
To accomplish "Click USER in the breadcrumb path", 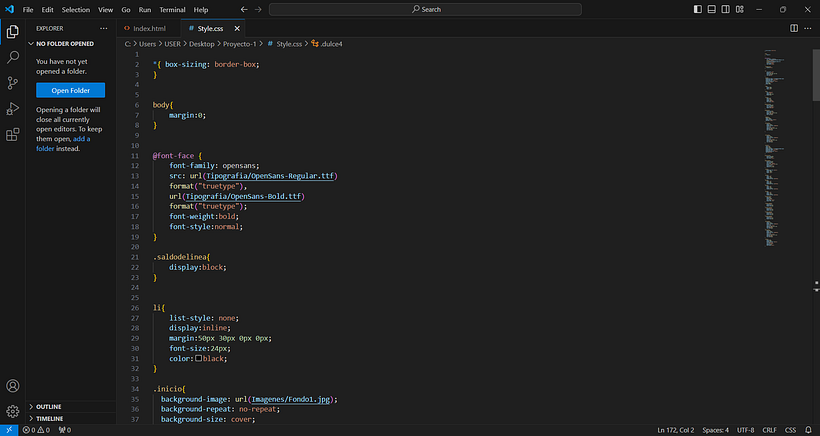I will point(173,44).
